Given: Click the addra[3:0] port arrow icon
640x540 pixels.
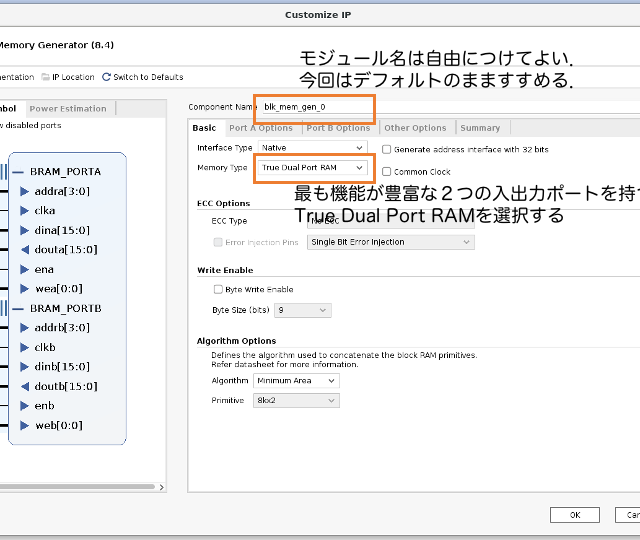Looking at the screenshot, I should (x=24, y=191).
